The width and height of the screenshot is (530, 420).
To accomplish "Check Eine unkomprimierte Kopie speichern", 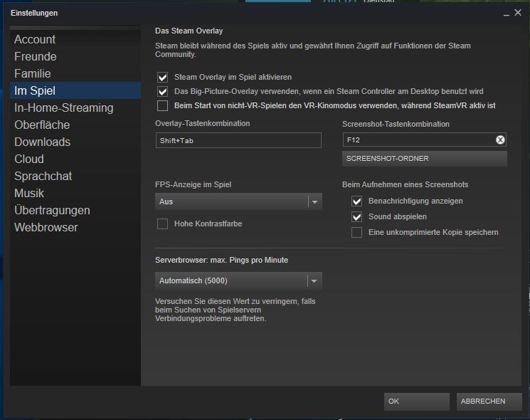I will click(x=356, y=232).
